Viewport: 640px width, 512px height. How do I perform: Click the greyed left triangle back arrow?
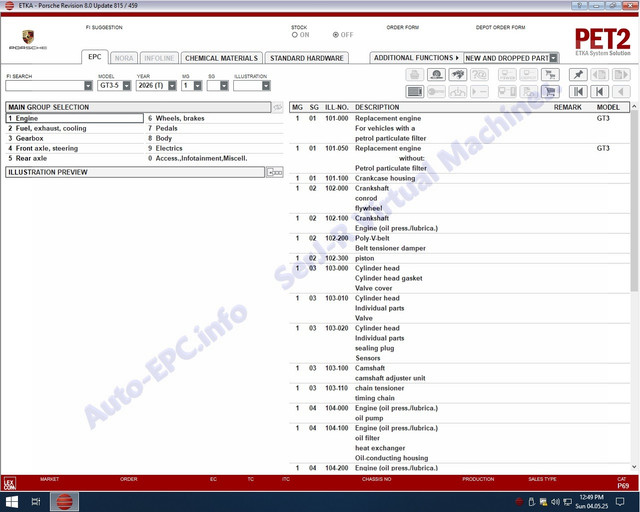621,91
